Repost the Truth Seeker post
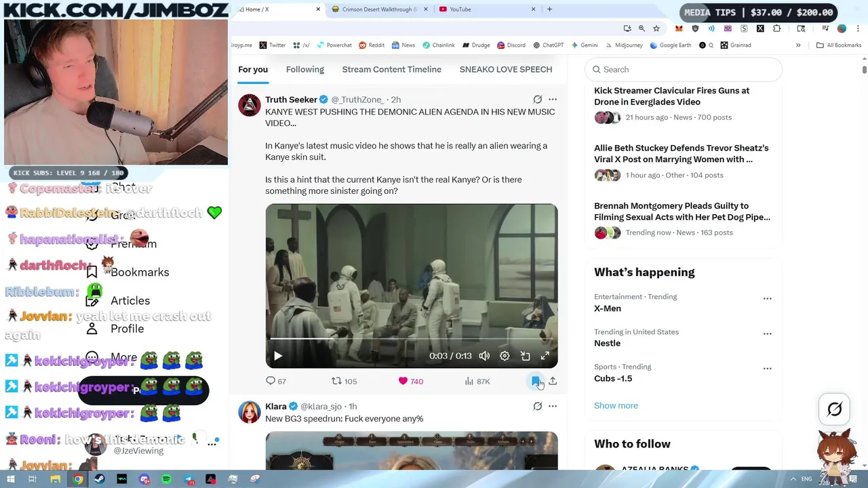The width and height of the screenshot is (868, 488). 336,381
